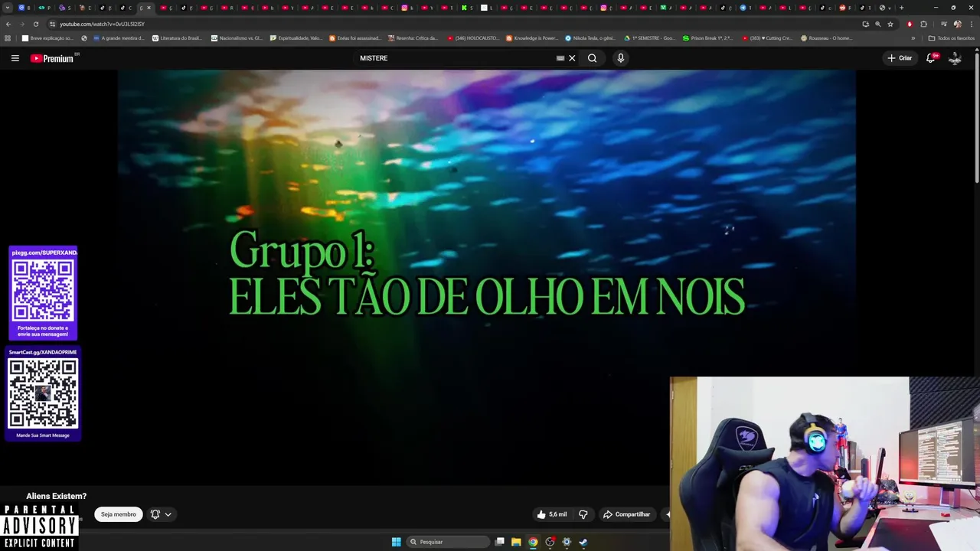Open Chrome media controls icon
This screenshot has height=551, width=980.
point(943,24)
